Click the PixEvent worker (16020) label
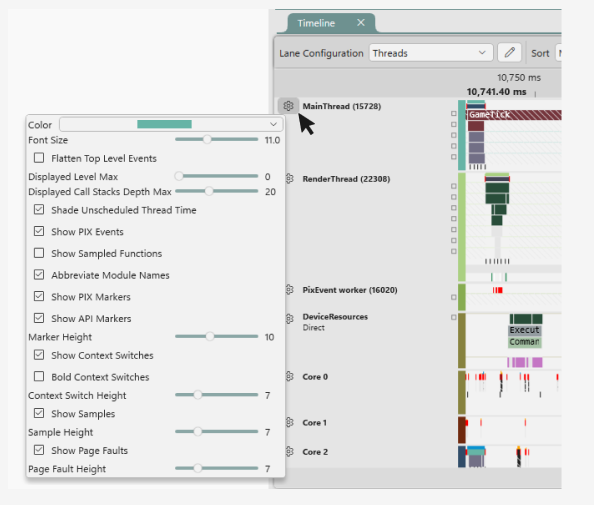The width and height of the screenshot is (594, 505). click(350, 290)
